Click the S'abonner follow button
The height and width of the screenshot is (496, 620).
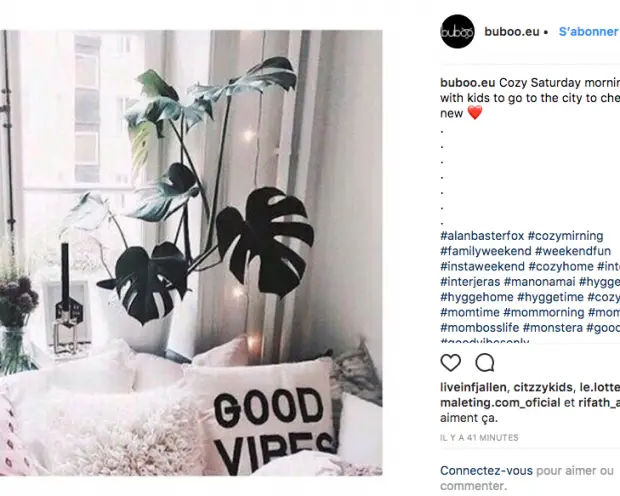(x=588, y=32)
